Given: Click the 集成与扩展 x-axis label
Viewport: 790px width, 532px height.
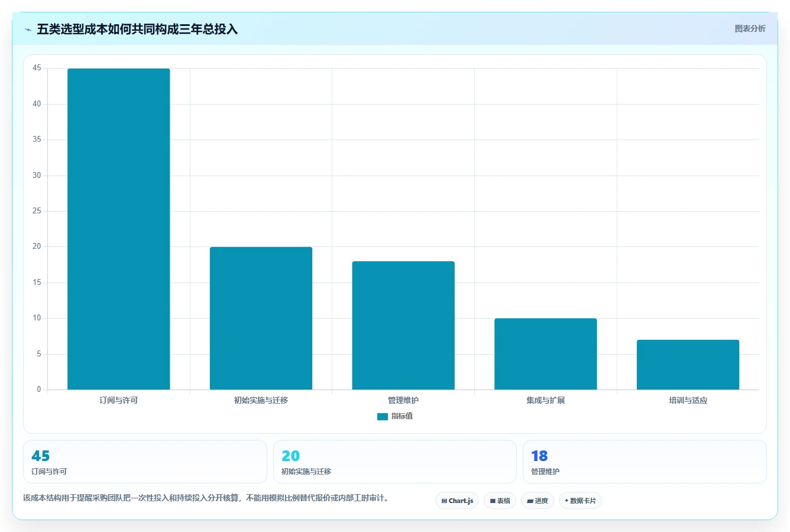Looking at the screenshot, I should [x=546, y=400].
